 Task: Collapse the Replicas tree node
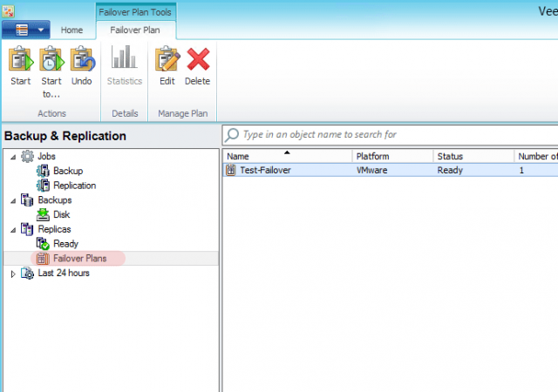[x=11, y=229]
